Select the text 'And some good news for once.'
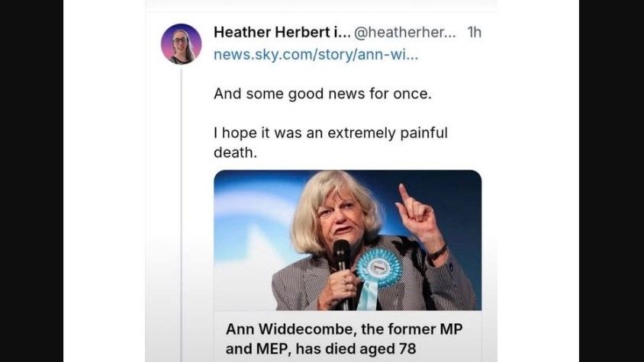 323,94
